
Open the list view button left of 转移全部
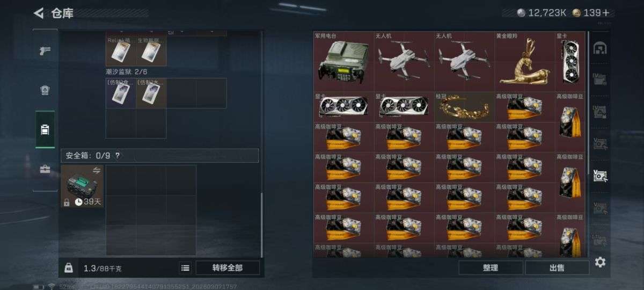coord(185,268)
